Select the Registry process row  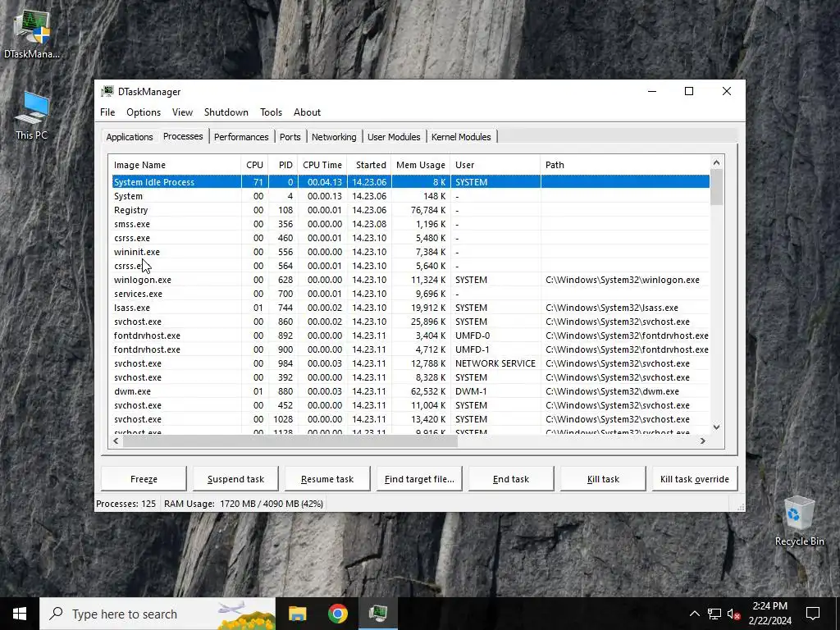pyautogui.click(x=411, y=210)
